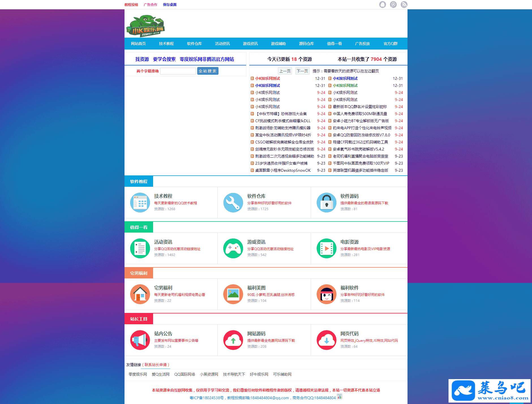Click 联系站长申请 friend link request
532x404 pixels.
point(156,365)
